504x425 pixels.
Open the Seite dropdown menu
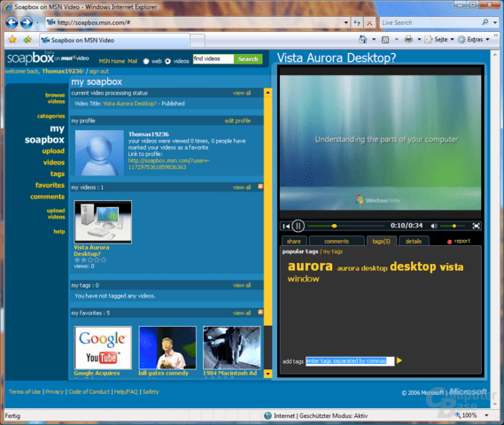point(439,40)
